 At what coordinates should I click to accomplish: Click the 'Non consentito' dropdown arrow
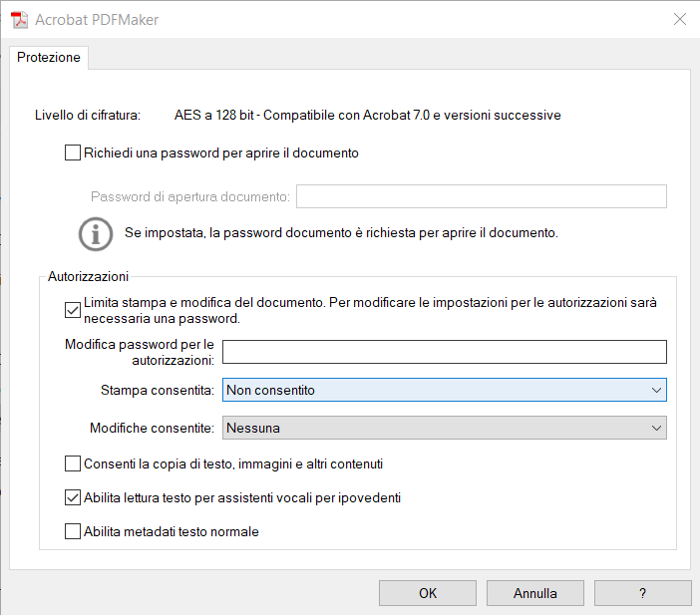pos(656,390)
